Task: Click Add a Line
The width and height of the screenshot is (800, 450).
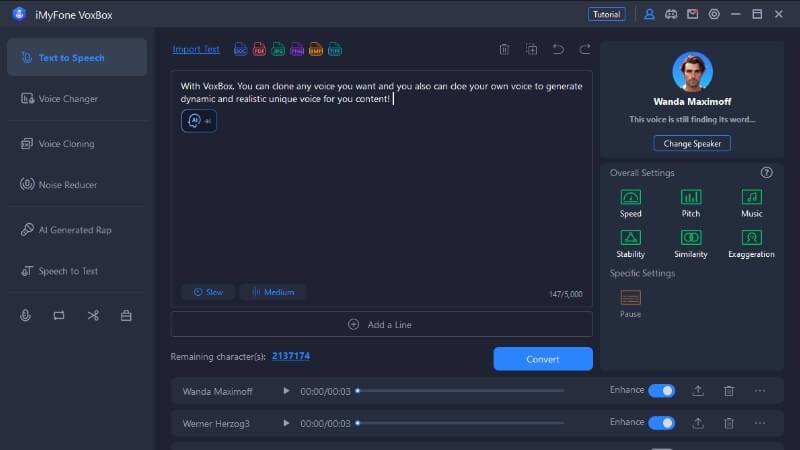Action: click(x=382, y=324)
